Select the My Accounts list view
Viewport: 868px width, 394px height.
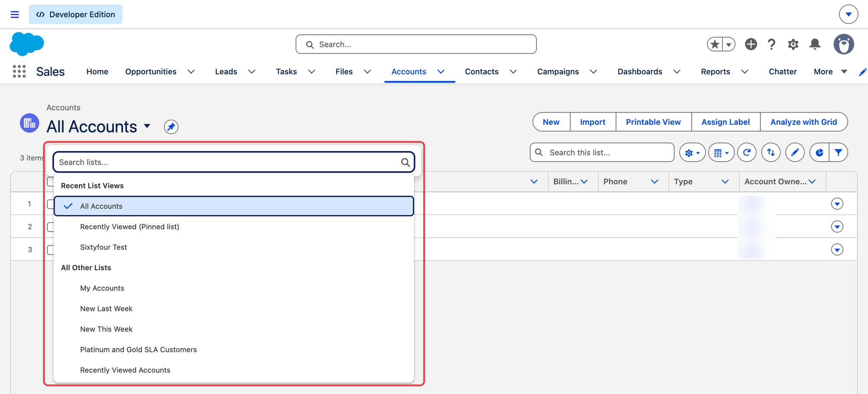[233, 288]
